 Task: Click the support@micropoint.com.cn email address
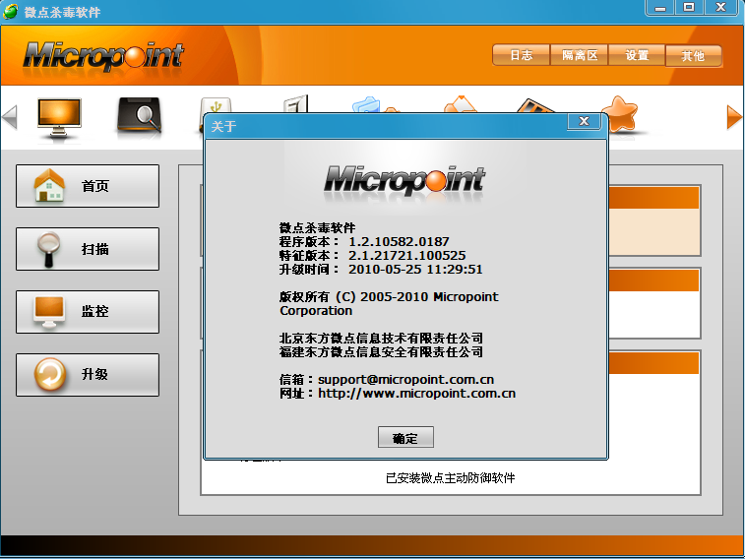[405, 380]
